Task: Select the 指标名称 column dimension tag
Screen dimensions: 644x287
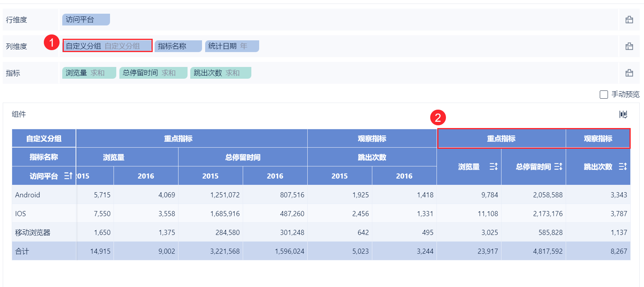Action: tap(178, 46)
